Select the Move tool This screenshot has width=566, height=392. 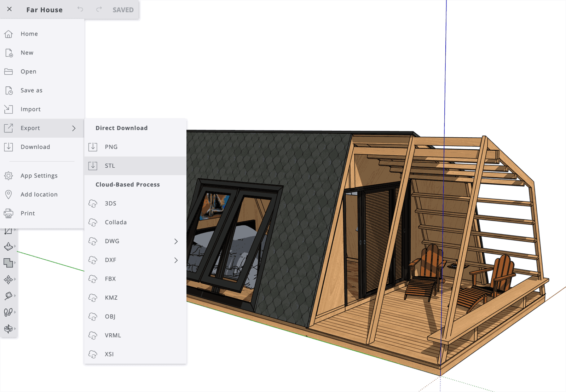click(8, 279)
